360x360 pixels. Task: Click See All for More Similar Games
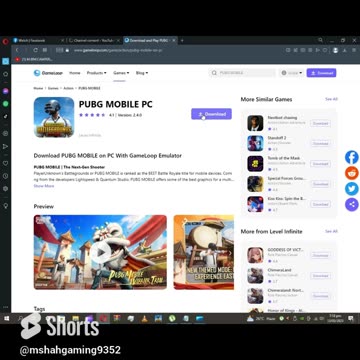(x=331, y=99)
